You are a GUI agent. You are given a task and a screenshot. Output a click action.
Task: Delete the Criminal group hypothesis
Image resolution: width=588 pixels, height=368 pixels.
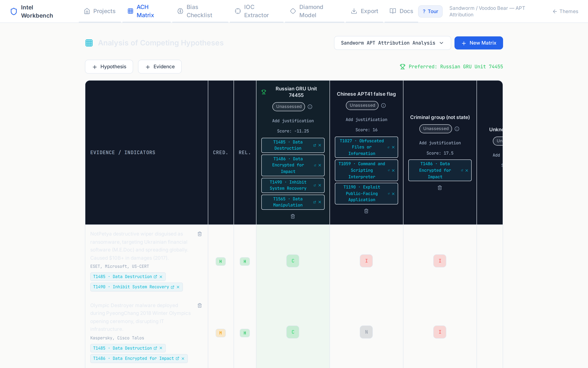point(440,188)
